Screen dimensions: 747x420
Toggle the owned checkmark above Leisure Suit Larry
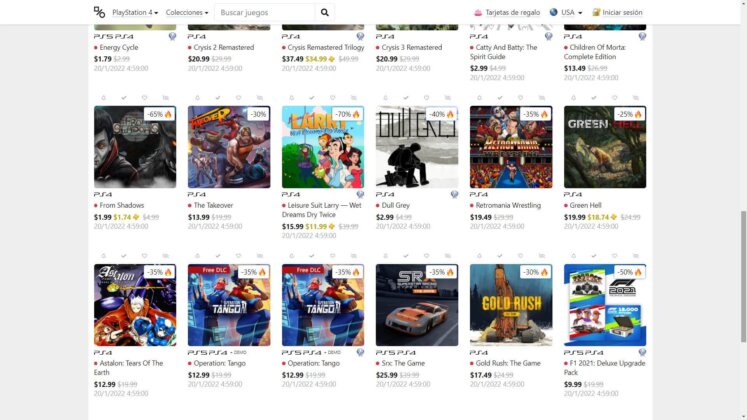click(x=312, y=98)
